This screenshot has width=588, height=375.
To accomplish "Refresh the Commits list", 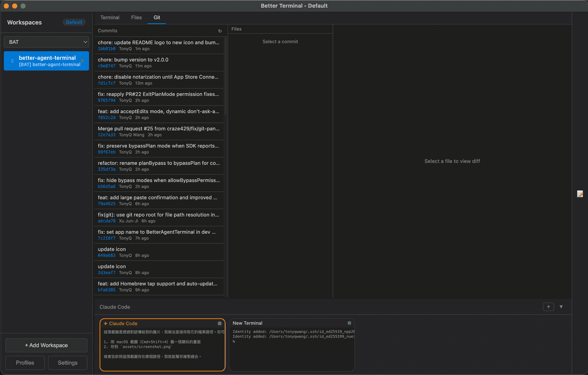I will coord(220,30).
